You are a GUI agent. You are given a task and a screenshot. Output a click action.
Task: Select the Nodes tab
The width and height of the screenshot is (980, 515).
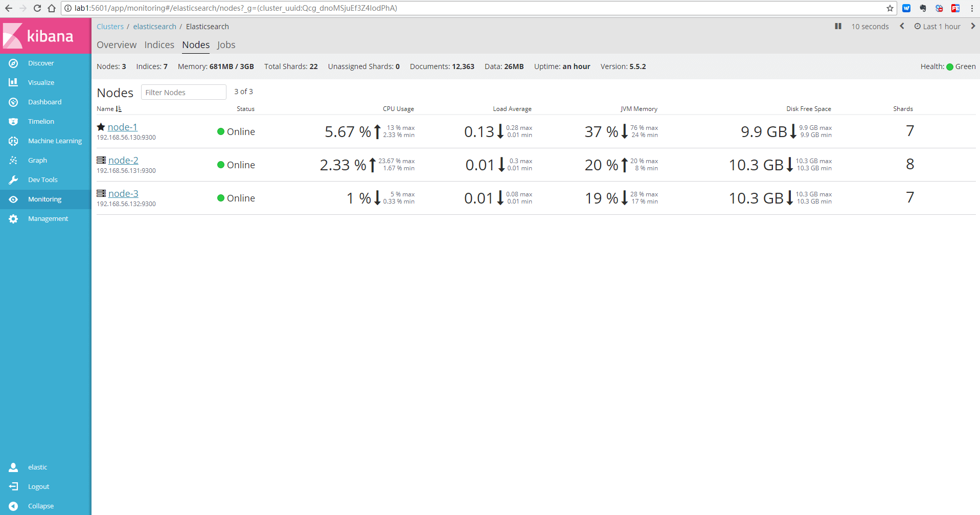tap(196, 45)
